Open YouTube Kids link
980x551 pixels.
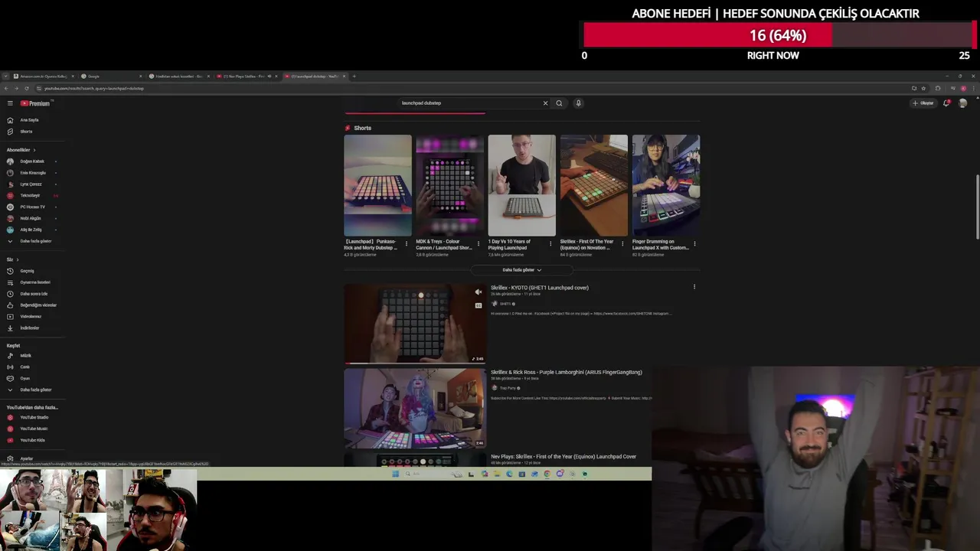click(x=32, y=440)
